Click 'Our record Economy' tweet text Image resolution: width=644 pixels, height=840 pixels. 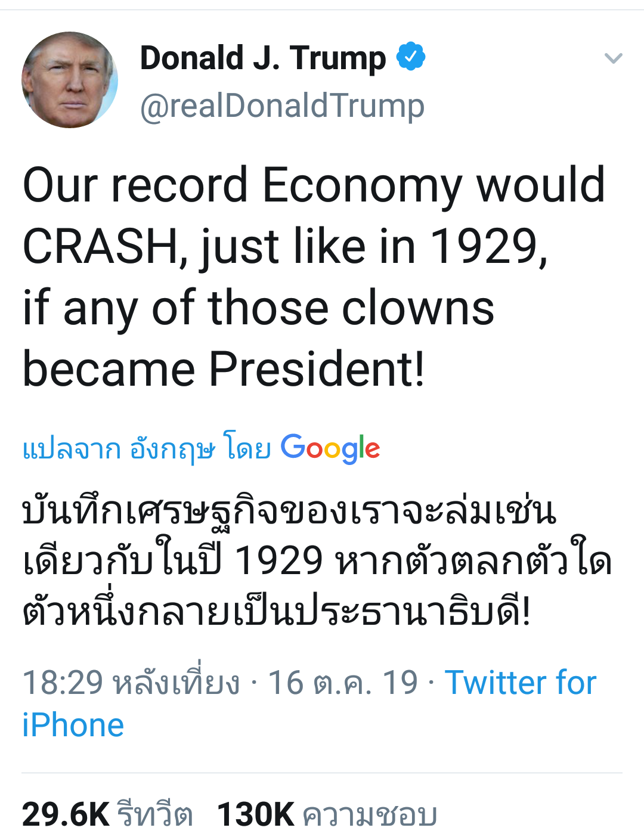pos(241,185)
